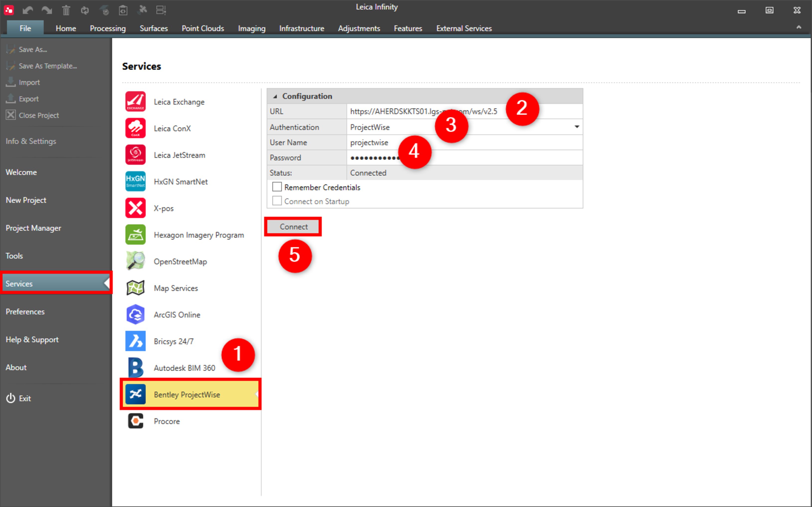This screenshot has width=812, height=507.
Task: Select the Imaging tab
Action: point(252,28)
